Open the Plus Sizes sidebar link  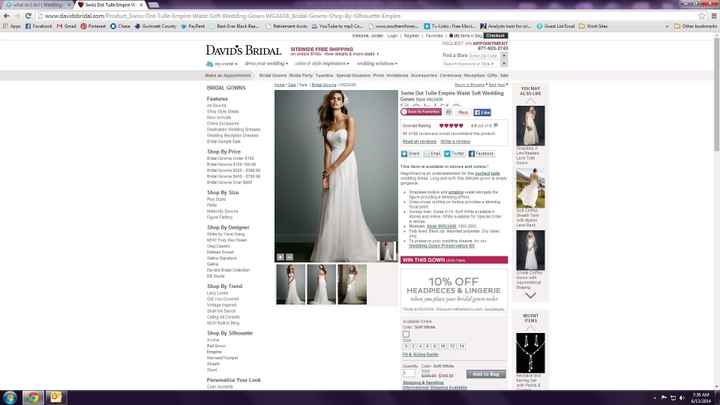point(216,199)
